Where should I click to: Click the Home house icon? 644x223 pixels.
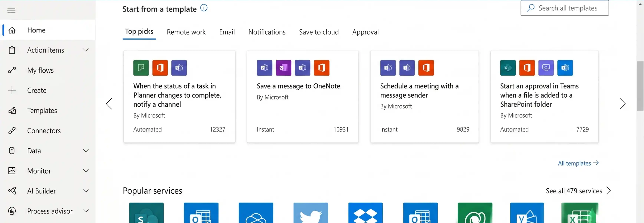12,30
